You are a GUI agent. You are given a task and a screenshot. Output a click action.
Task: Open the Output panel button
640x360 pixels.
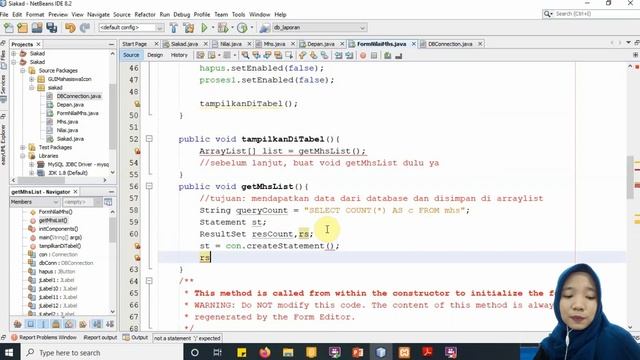(136, 338)
